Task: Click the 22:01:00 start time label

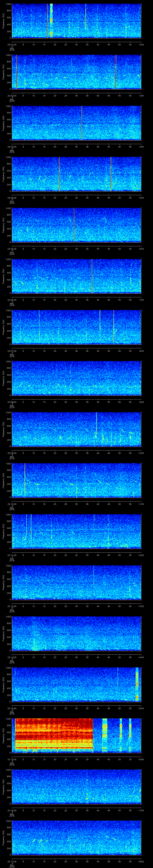Action: [12, 44]
